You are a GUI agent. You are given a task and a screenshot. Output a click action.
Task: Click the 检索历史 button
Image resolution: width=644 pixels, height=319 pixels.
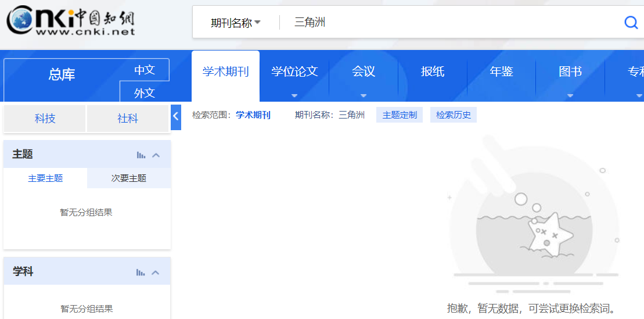click(x=454, y=115)
